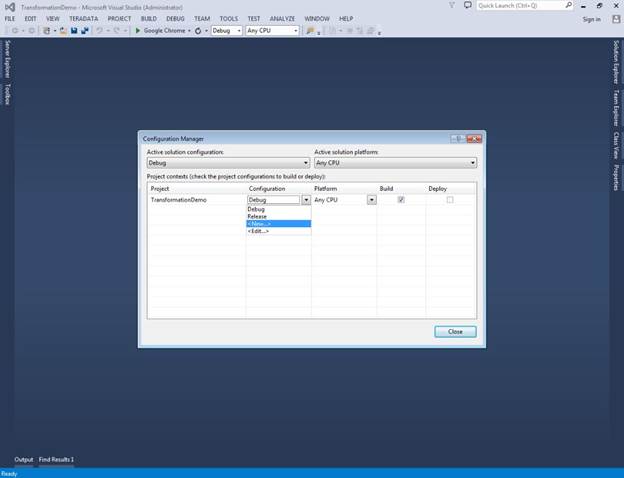
Task: Open the Class View side tab
Action: [x=616, y=145]
